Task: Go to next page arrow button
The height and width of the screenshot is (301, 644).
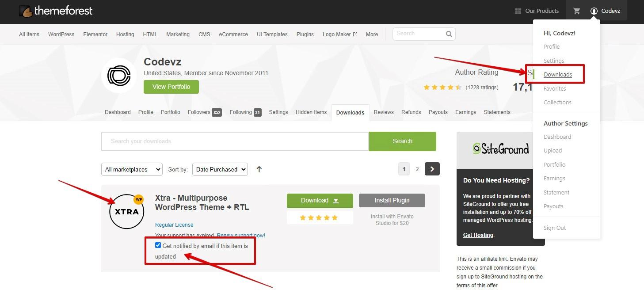Action: [432, 169]
